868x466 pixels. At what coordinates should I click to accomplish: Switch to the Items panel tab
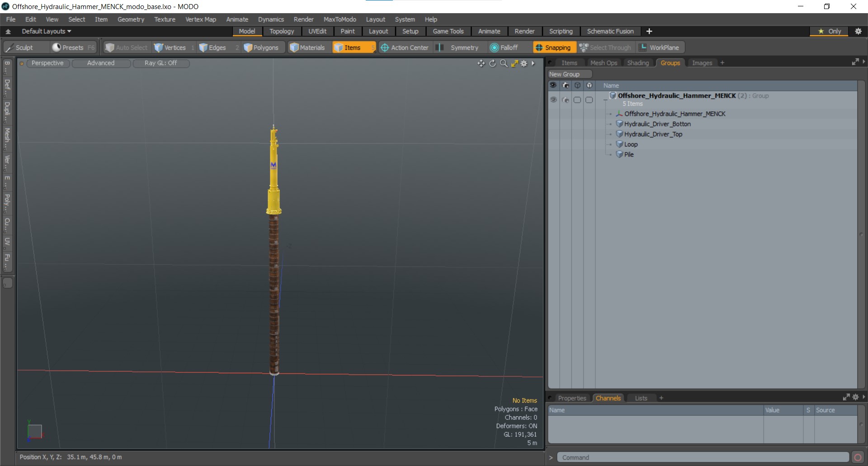[x=569, y=63]
